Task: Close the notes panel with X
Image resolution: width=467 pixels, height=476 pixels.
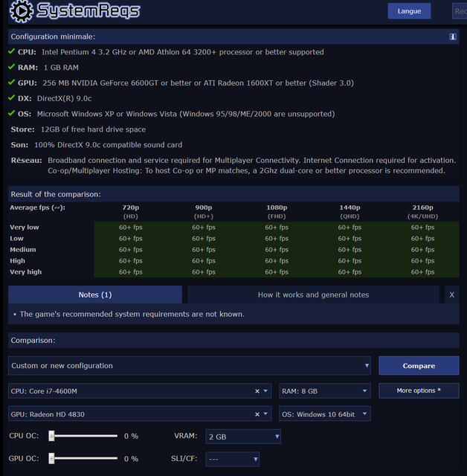Action: tap(451, 295)
